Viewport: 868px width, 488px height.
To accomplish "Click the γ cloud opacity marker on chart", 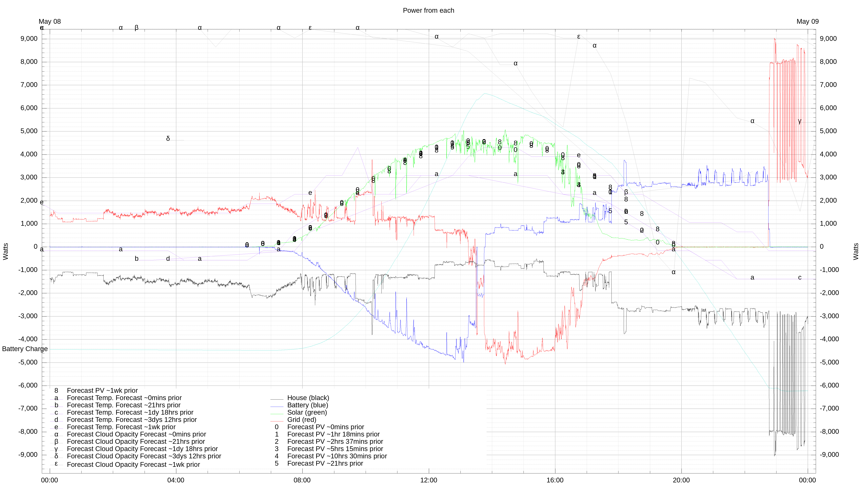I will click(x=800, y=121).
